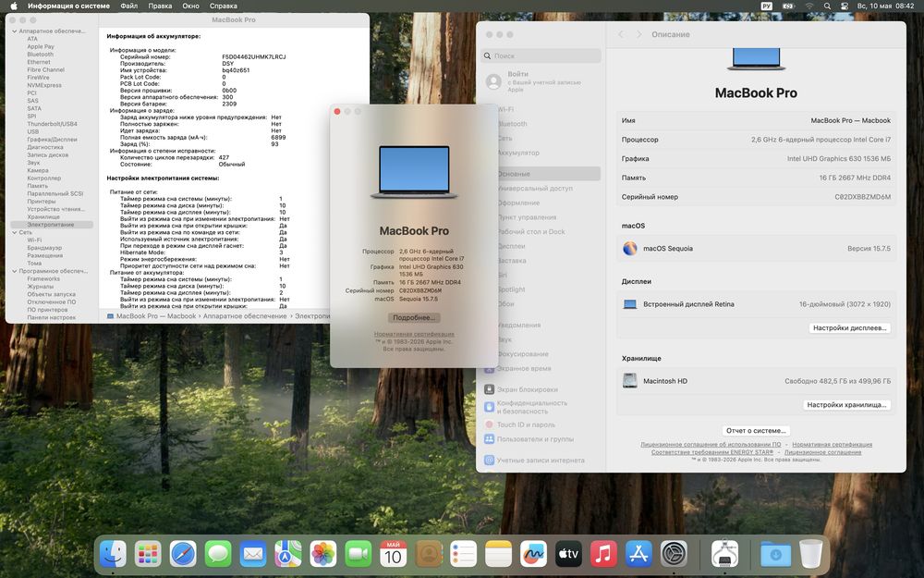924x578 pixels.
Task: Click the battery status icon in menu bar
Action: pos(788,6)
